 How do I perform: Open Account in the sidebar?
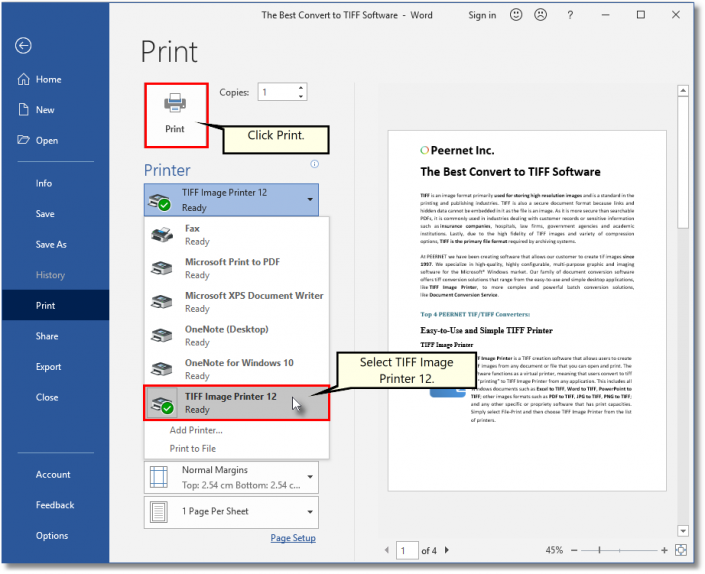pyautogui.click(x=55, y=474)
